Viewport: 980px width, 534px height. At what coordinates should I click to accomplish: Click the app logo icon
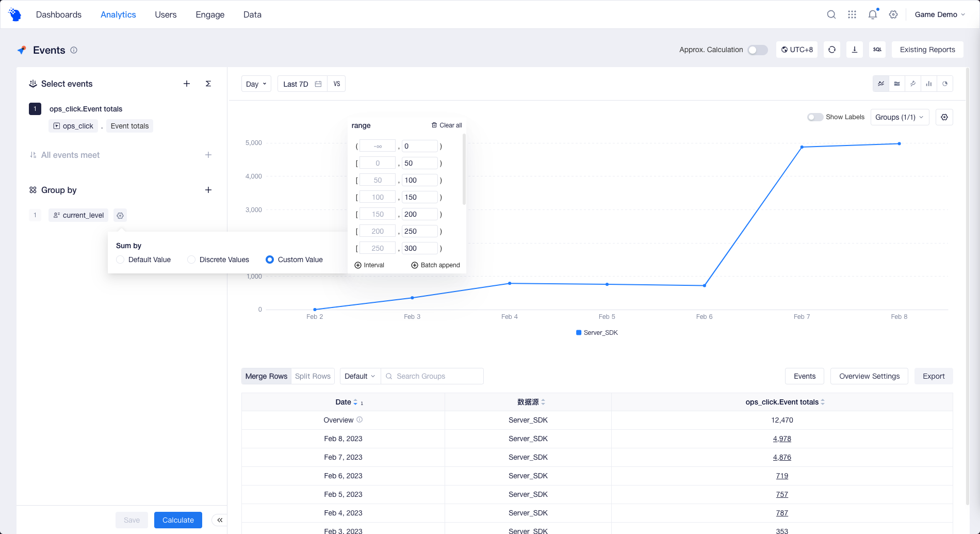[x=15, y=14]
